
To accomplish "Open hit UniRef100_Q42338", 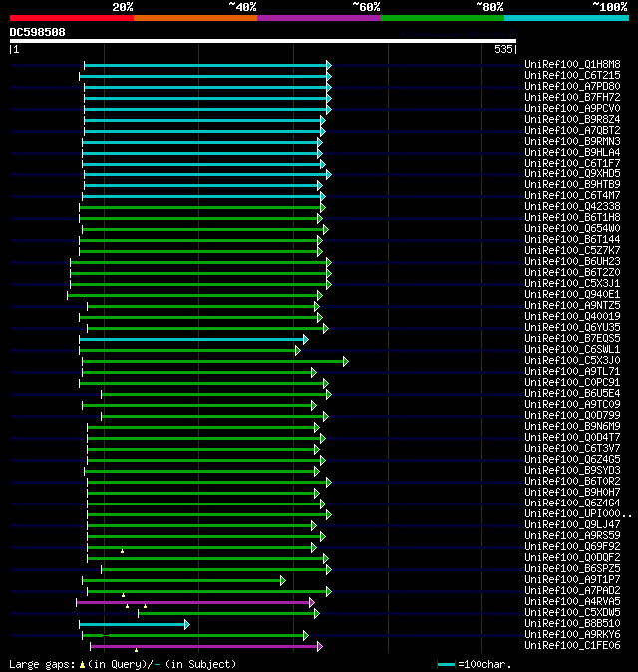I will click(572, 207).
